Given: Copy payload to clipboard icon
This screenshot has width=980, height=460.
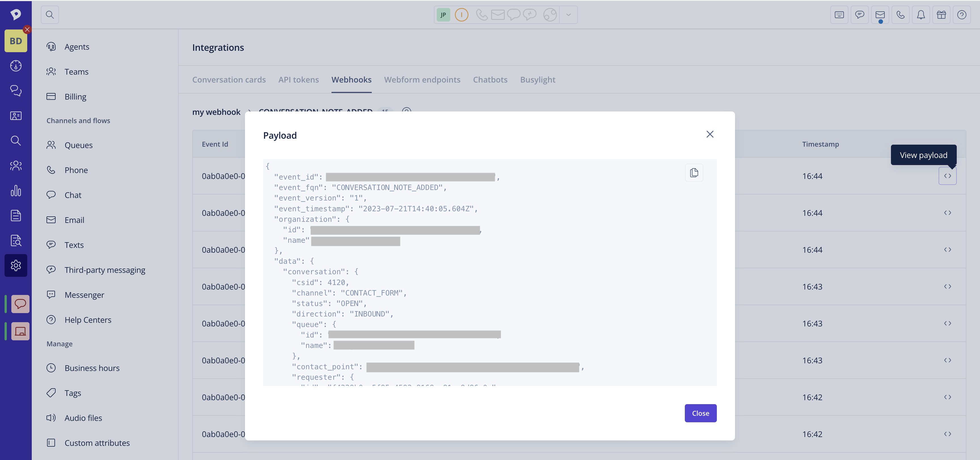Looking at the screenshot, I should pos(694,173).
